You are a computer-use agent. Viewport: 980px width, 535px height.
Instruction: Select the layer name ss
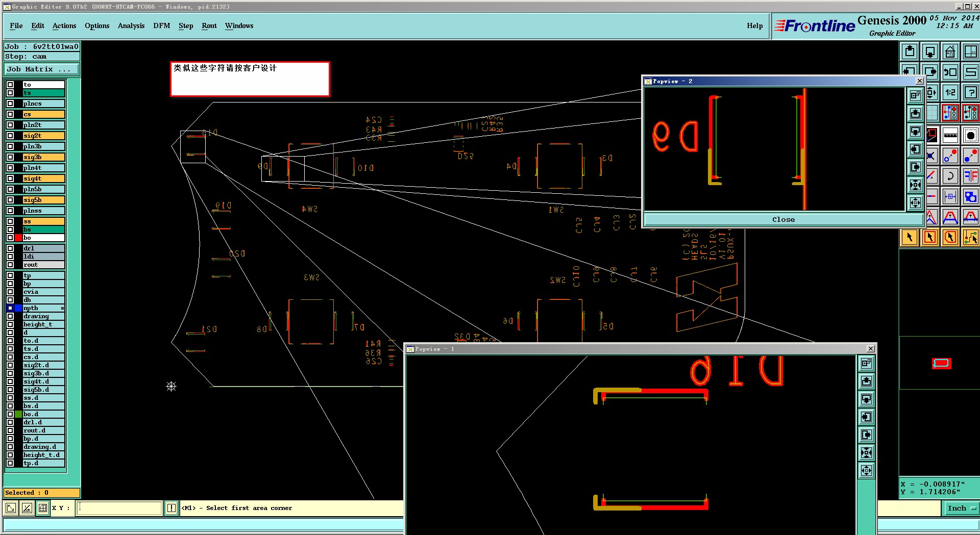coord(43,221)
